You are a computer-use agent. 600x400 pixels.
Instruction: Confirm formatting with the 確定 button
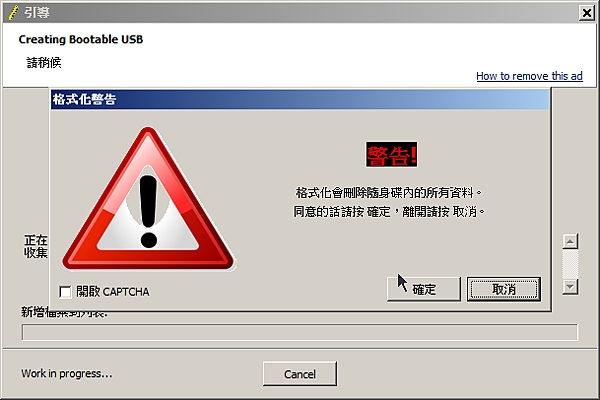pyautogui.click(x=424, y=289)
